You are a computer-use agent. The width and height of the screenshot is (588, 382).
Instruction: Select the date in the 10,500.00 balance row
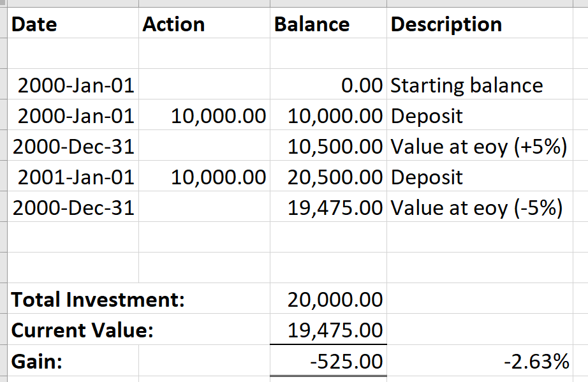pos(73,146)
